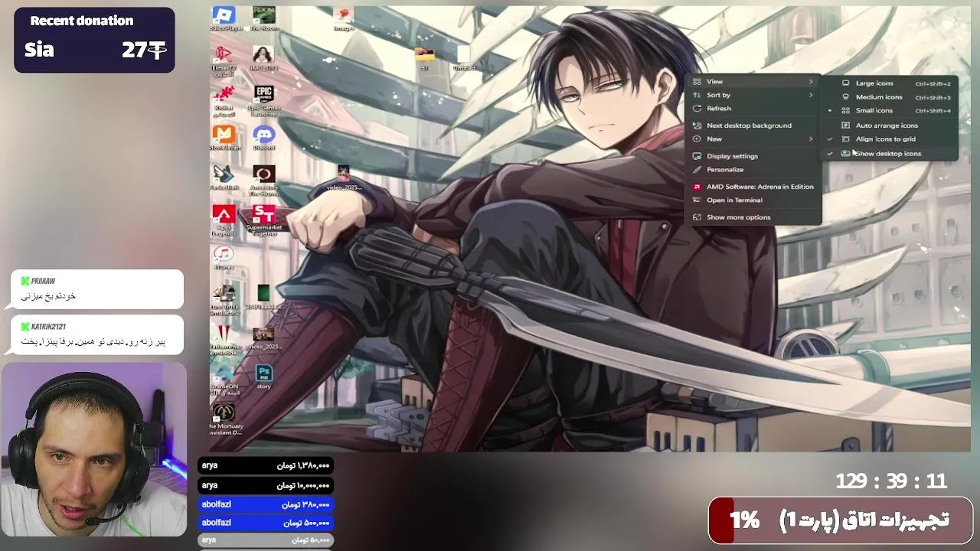The height and width of the screenshot is (551, 980).
Task: Launch Supermarket Together shortcut
Action: (264, 220)
